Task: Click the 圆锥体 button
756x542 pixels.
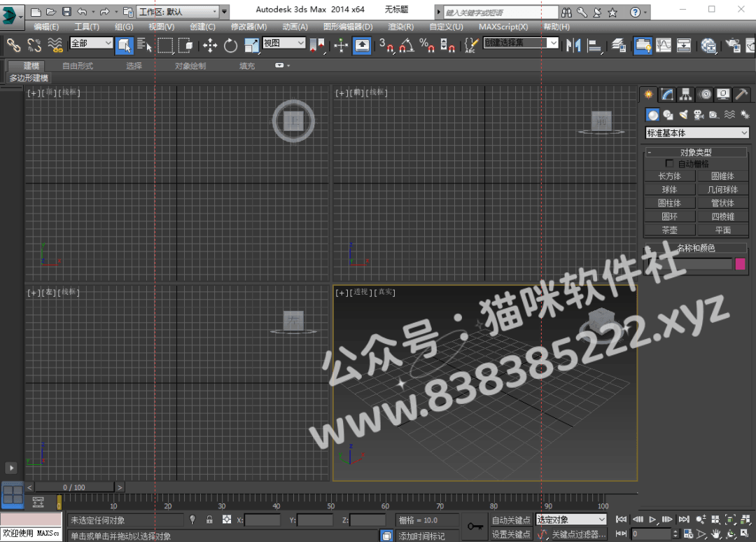Action: click(722, 176)
